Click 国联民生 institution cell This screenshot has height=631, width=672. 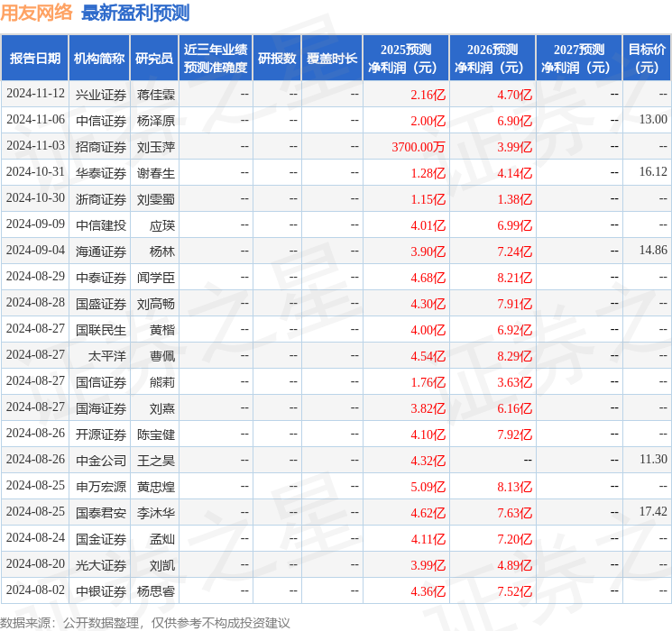tap(101, 330)
